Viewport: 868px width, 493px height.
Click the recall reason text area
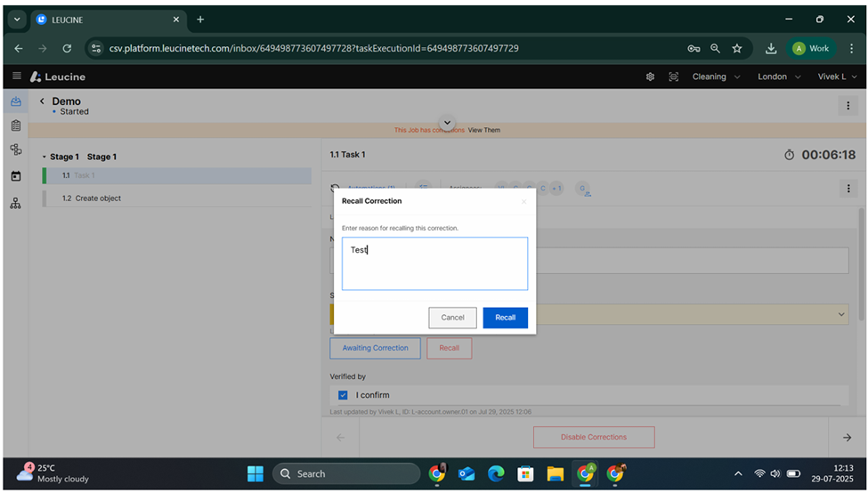tap(434, 263)
